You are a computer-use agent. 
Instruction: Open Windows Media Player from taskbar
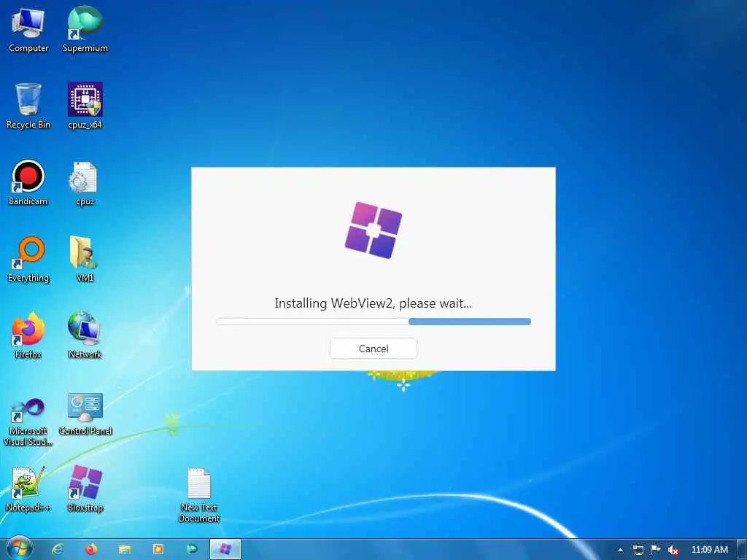158,550
